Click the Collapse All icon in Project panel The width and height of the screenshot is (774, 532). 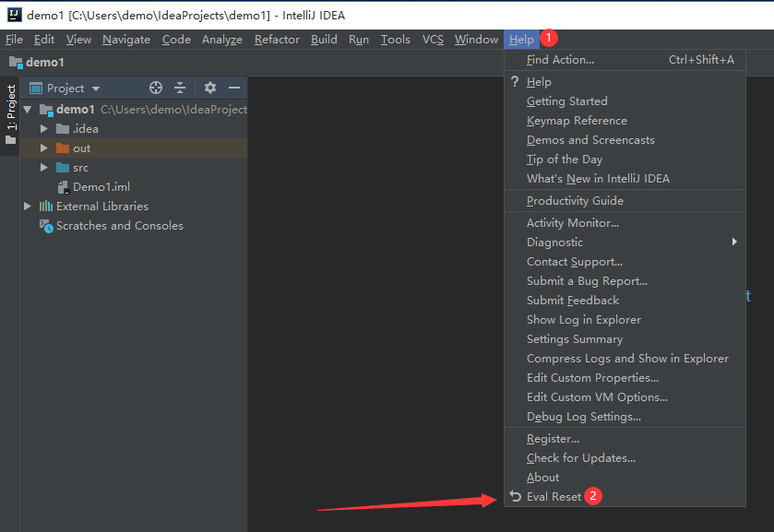point(180,88)
